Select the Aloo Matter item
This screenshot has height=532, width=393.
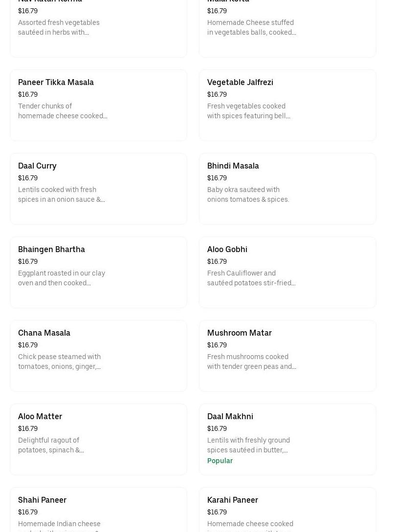pyautogui.click(x=40, y=416)
